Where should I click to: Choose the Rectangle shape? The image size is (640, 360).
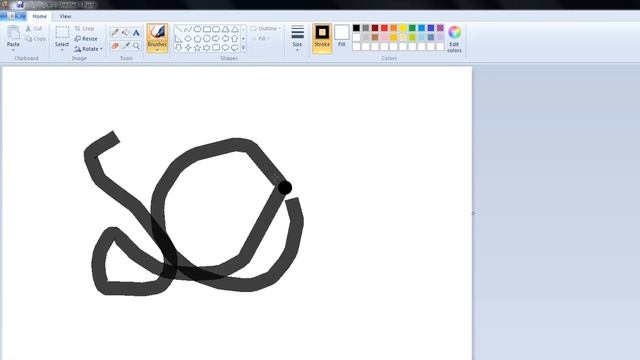click(x=207, y=29)
